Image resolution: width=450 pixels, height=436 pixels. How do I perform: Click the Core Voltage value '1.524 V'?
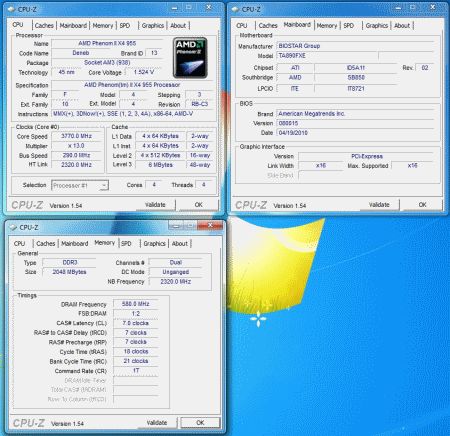pyautogui.click(x=144, y=72)
